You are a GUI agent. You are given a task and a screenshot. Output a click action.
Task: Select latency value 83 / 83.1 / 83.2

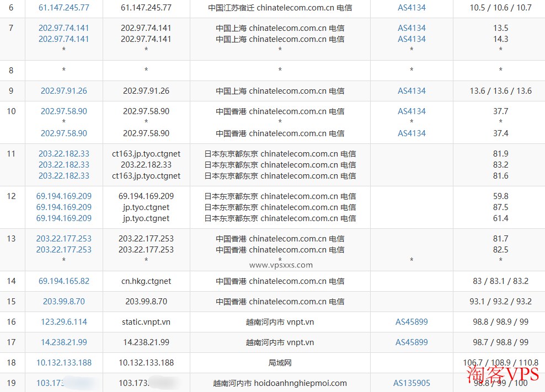click(500, 281)
